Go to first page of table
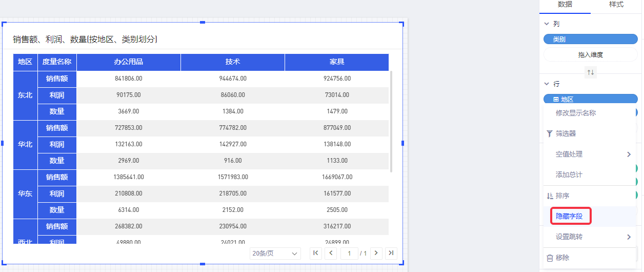The height and width of the screenshot is (272, 644). 316,253
